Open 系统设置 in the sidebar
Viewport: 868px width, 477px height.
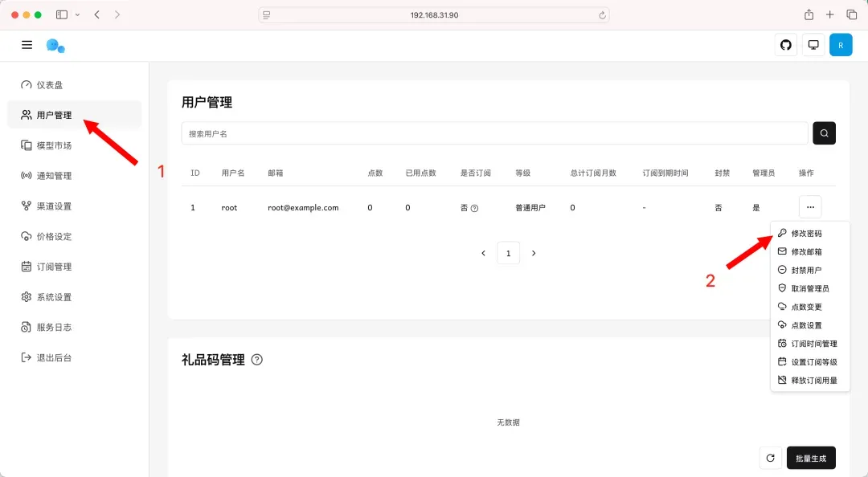click(74, 297)
